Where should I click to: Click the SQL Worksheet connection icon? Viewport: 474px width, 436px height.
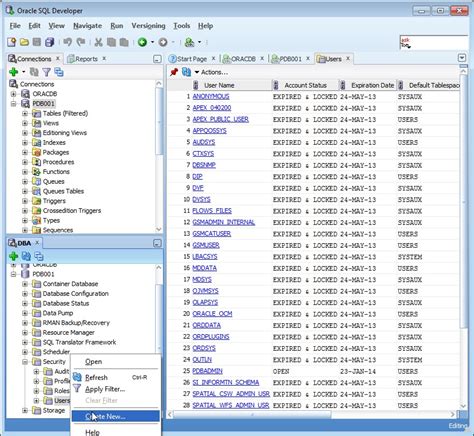189,42
